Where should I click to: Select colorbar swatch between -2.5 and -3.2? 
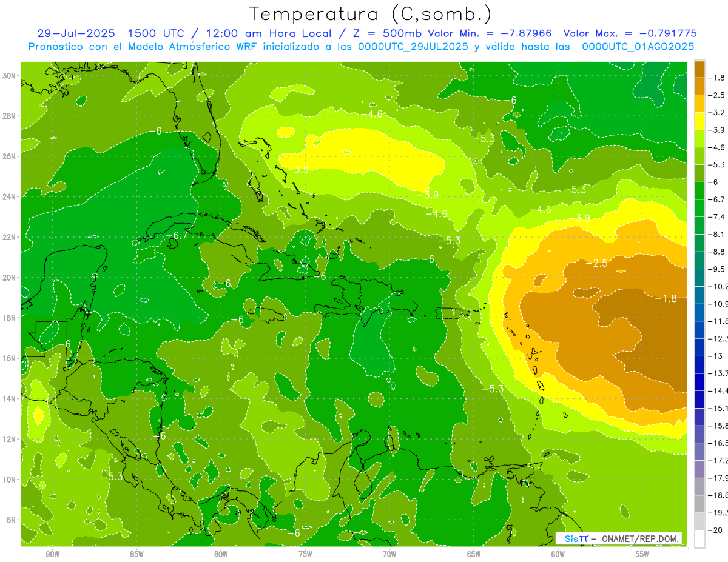coord(699,104)
